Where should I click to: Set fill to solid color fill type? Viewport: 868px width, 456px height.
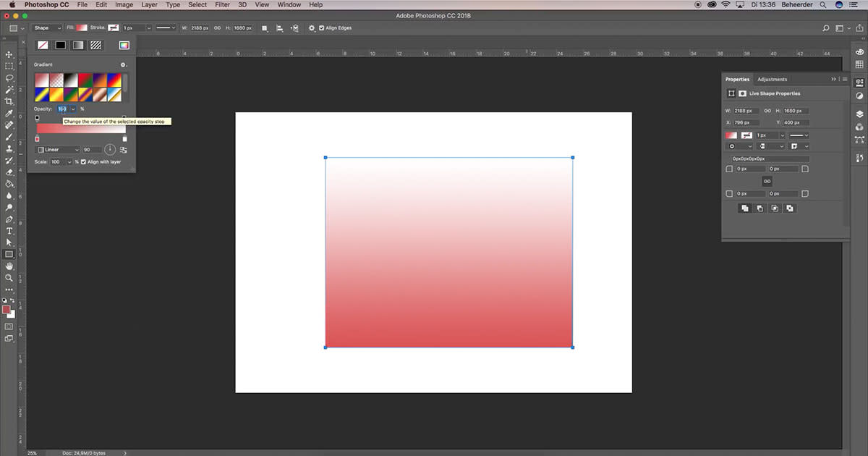click(x=60, y=45)
